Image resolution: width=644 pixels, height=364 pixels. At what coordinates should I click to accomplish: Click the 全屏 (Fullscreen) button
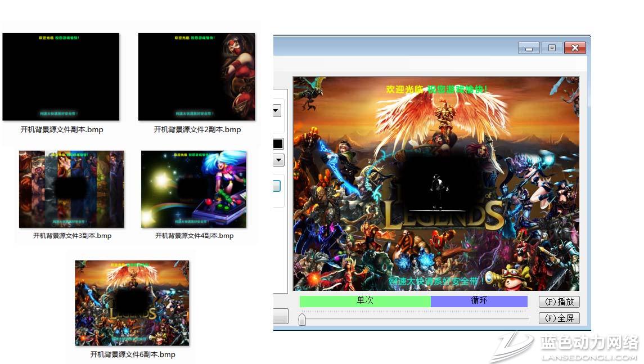click(559, 318)
